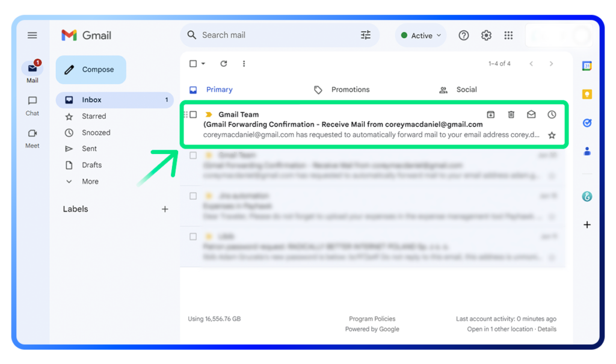Screen dimensions: 616x364
Task: Open the select dropdown arrow
Action: [203, 64]
